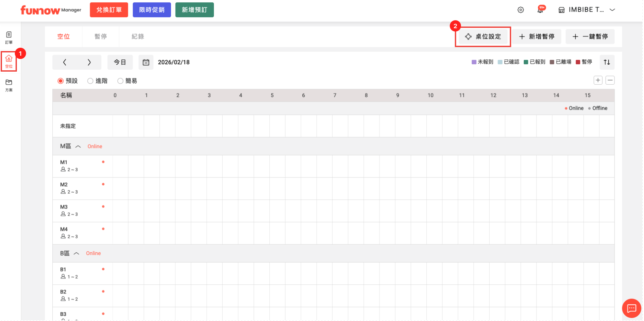Expand the IMBIBE store account dropdown
This screenshot has width=644, height=321.
tap(612, 10)
